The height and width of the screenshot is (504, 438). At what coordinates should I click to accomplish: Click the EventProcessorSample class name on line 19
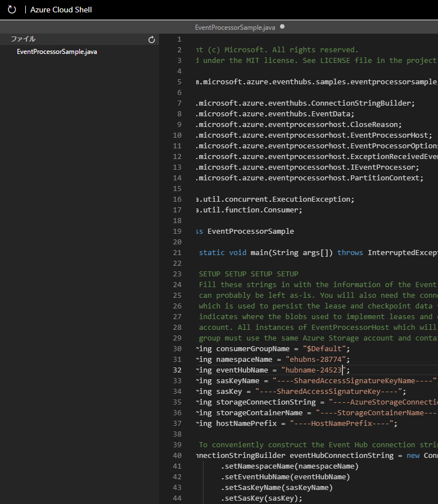point(251,231)
